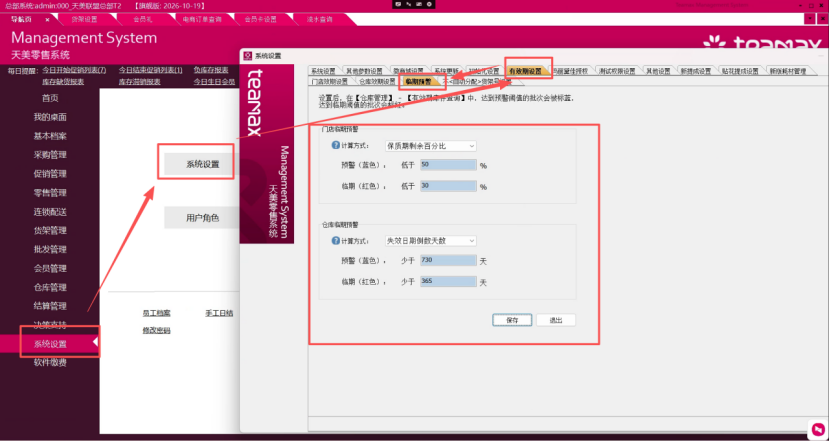Switch to the 流水查询 tab

[x=319, y=20]
